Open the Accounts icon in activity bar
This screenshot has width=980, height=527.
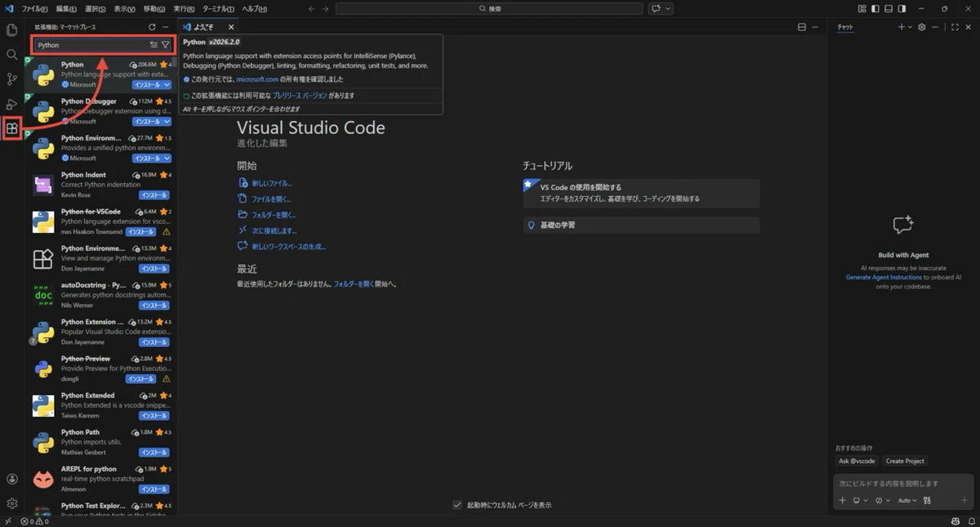click(x=11, y=480)
